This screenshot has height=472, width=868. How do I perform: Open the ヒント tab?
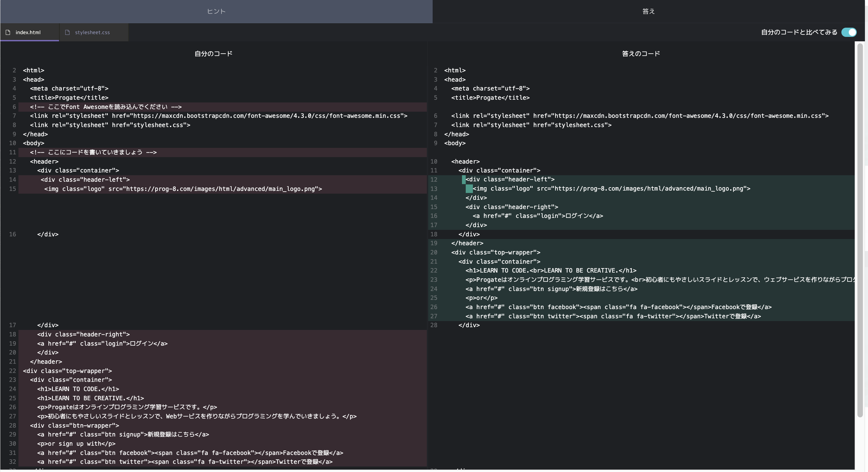coord(216,11)
